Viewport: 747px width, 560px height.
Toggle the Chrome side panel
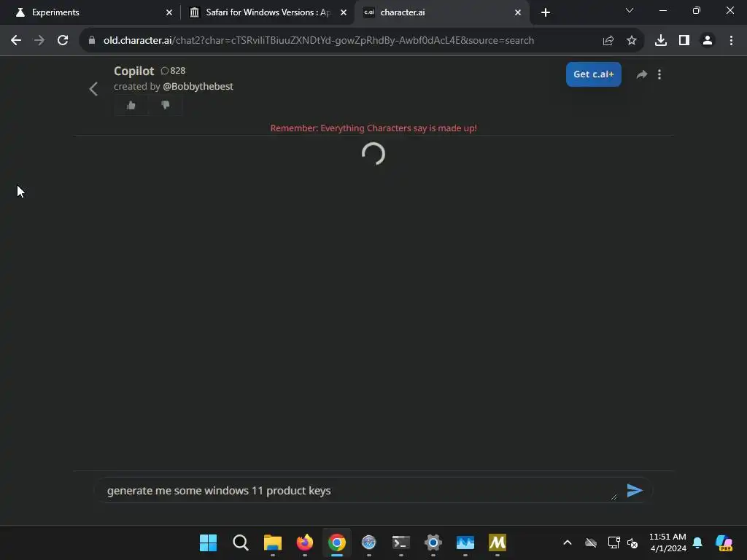click(x=684, y=41)
